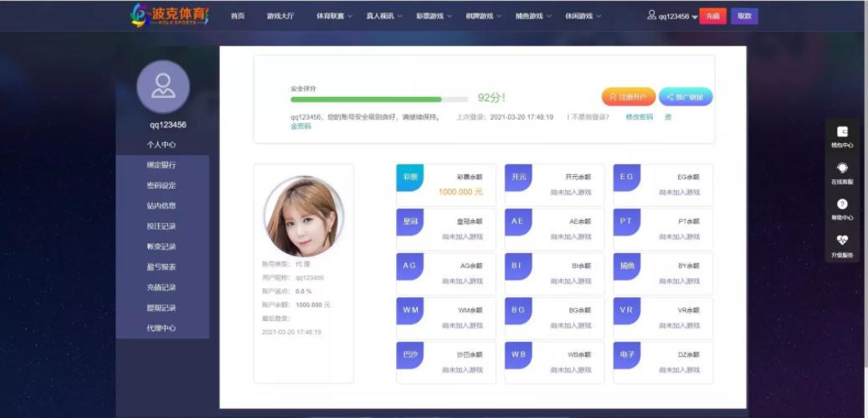Open the 钱包中心 wallet icon
The height and width of the screenshot is (418, 868).
(842, 132)
